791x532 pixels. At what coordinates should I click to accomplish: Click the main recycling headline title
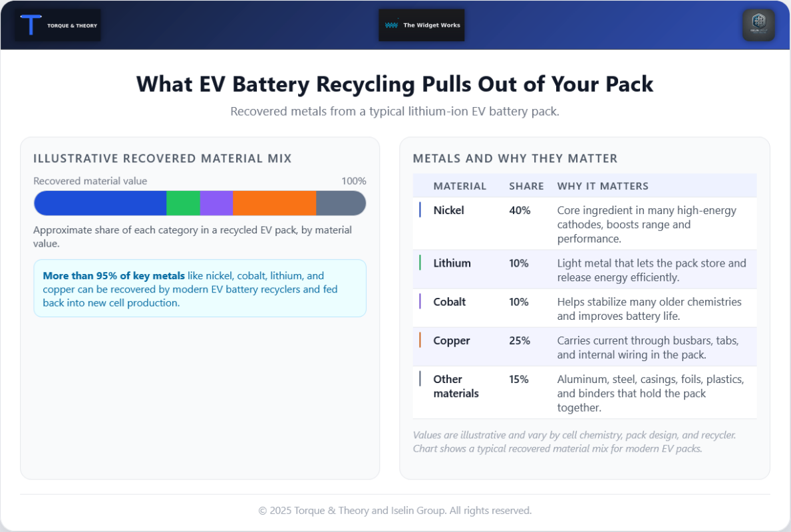pyautogui.click(x=395, y=84)
